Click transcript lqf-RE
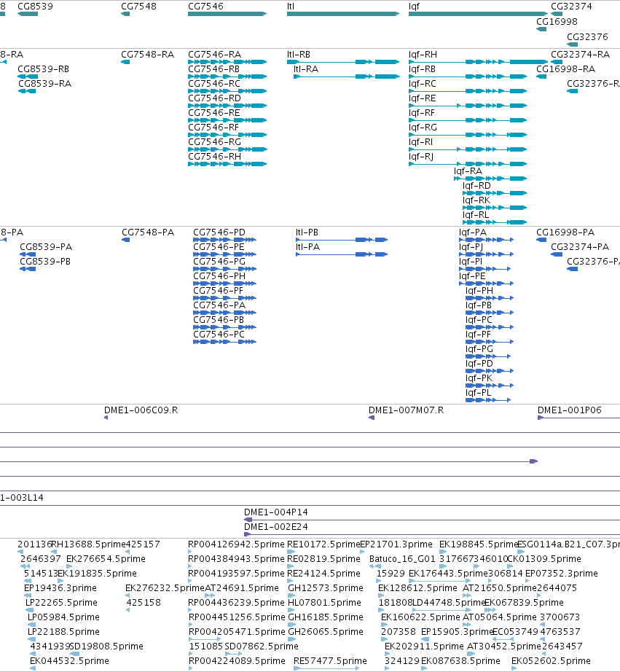 click(423, 98)
